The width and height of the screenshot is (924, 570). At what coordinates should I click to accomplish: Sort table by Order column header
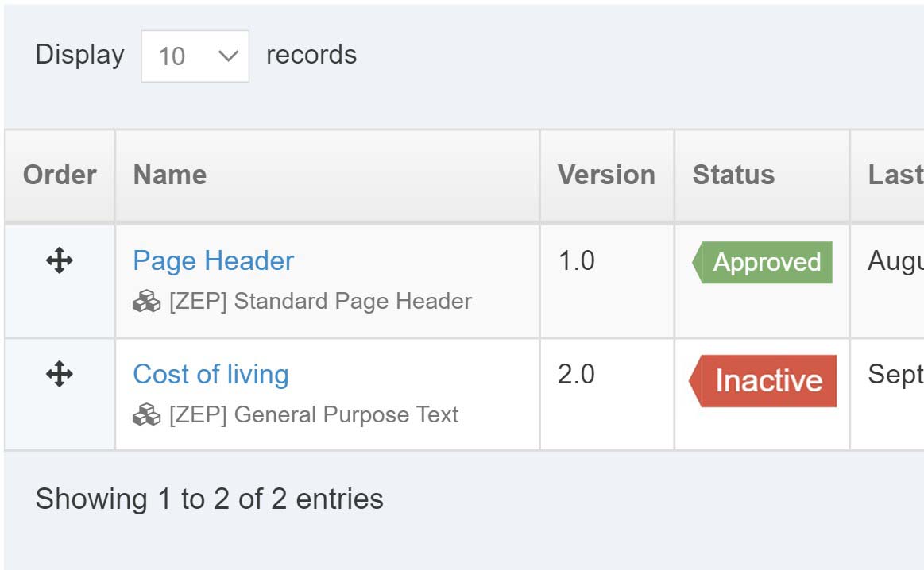coord(60,175)
